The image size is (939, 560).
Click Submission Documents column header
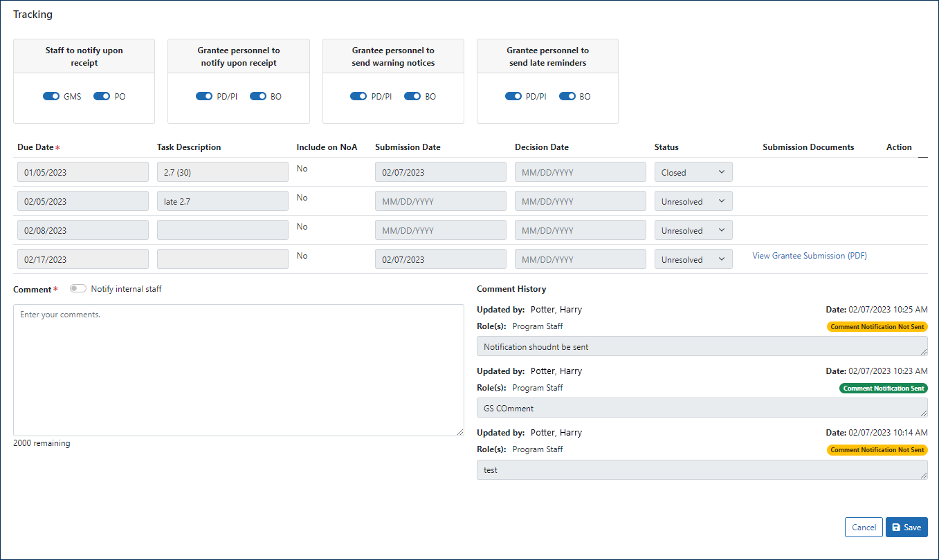(x=808, y=147)
